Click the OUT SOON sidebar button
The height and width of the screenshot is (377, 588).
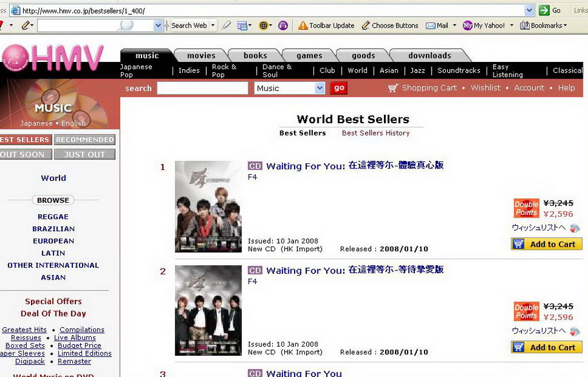point(25,154)
